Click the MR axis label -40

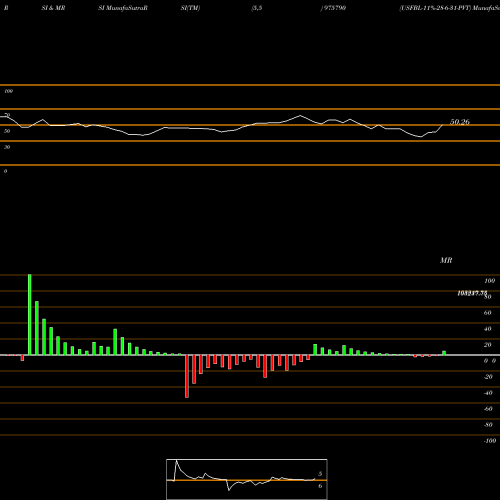(488, 393)
